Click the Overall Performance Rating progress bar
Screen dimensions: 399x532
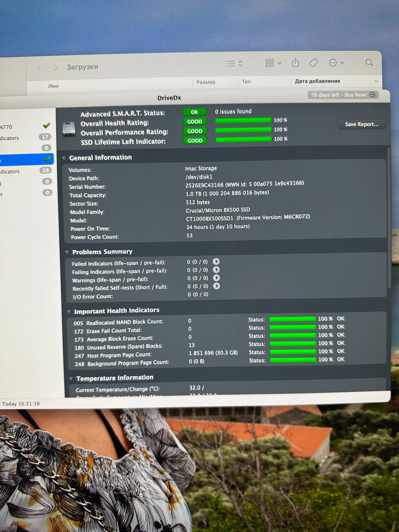coord(243,130)
